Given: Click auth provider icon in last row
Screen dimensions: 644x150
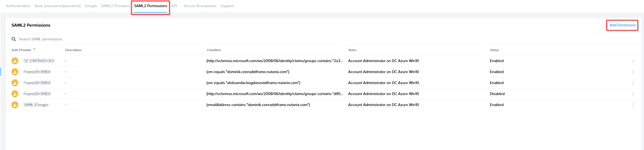Looking at the screenshot, I should (15, 105).
